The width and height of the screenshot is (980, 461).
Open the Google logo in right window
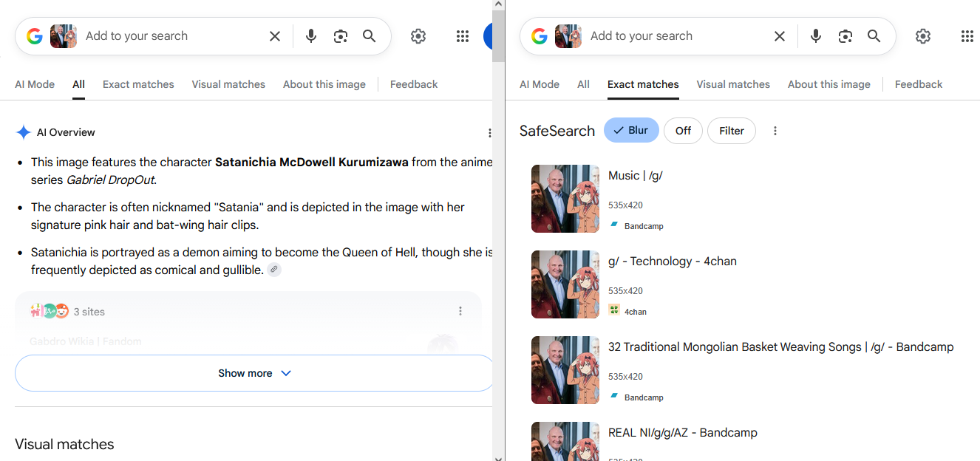540,36
